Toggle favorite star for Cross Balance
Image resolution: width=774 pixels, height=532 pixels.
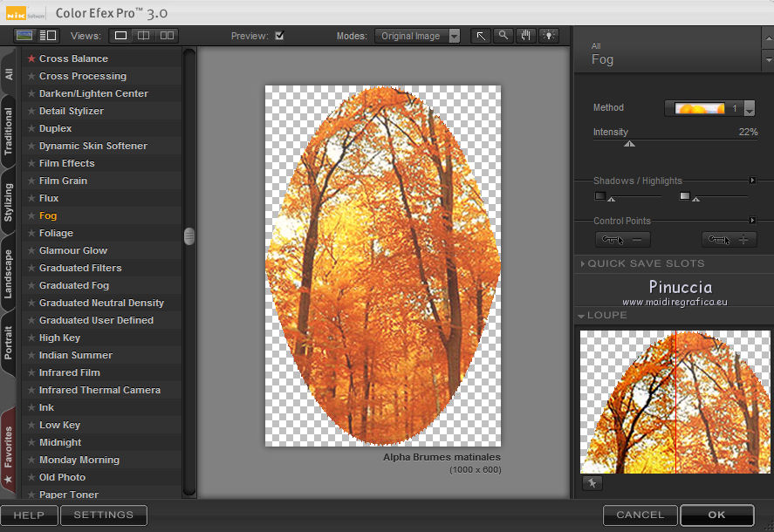(x=31, y=58)
